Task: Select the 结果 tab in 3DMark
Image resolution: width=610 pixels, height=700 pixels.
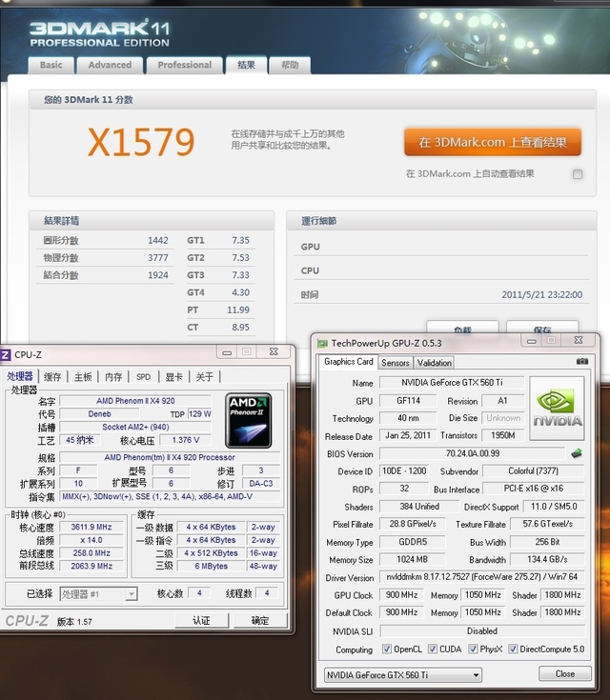Action: pyautogui.click(x=246, y=65)
